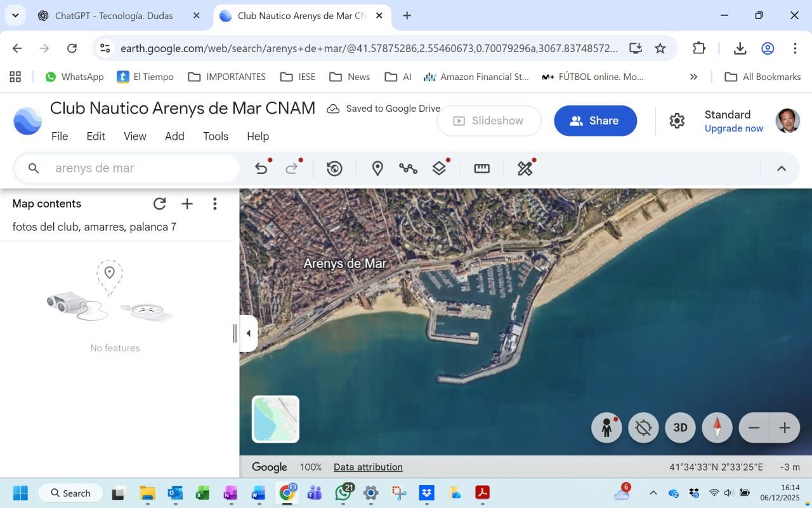This screenshot has height=508, width=812.
Task: Open the Tools menu
Action: [216, 137]
